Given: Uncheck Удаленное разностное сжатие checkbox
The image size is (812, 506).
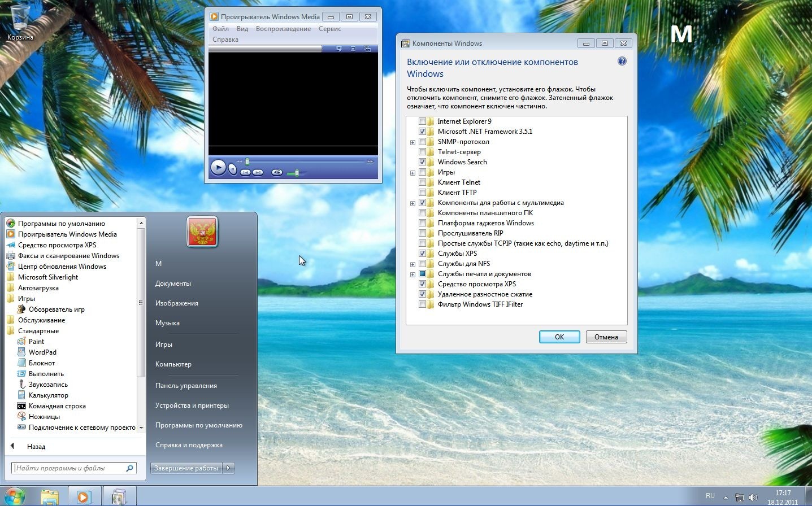Looking at the screenshot, I should tap(422, 294).
